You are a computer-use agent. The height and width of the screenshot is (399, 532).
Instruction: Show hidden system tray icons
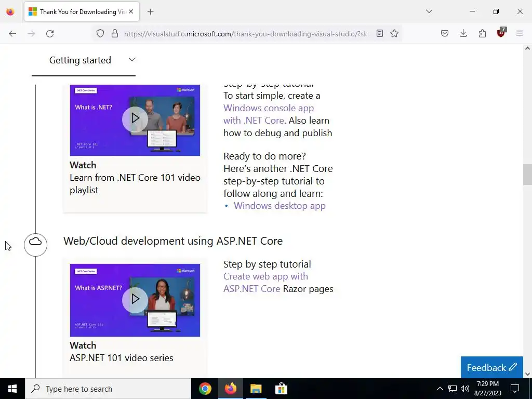(440, 389)
